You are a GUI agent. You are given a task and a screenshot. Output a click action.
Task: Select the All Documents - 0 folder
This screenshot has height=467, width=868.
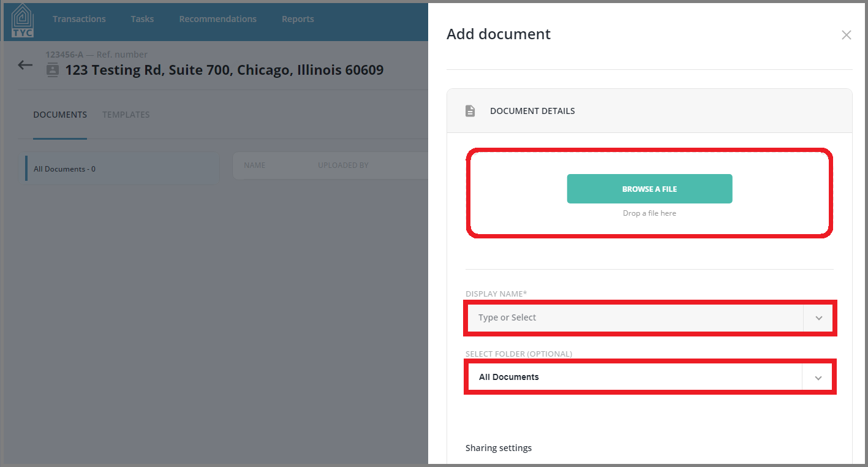[122, 169]
